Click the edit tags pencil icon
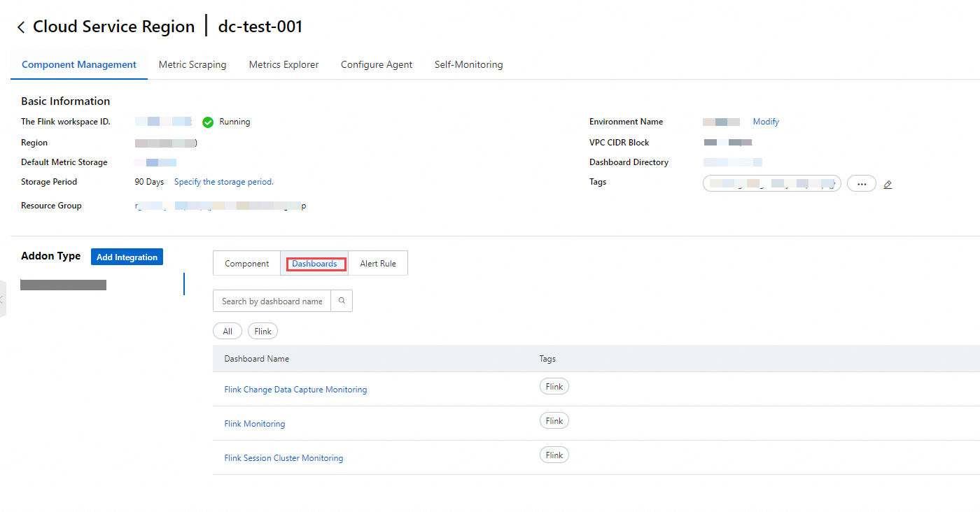The height and width of the screenshot is (512, 980). coord(888,185)
